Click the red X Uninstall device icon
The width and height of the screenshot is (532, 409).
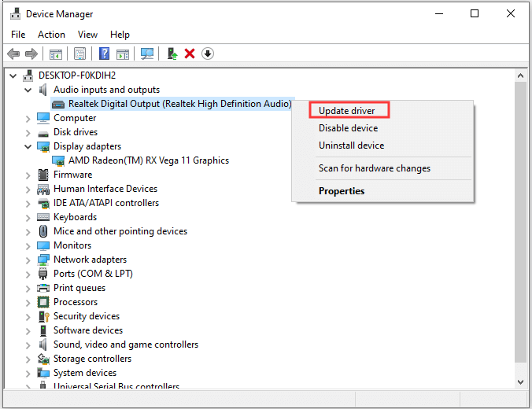tap(190, 53)
